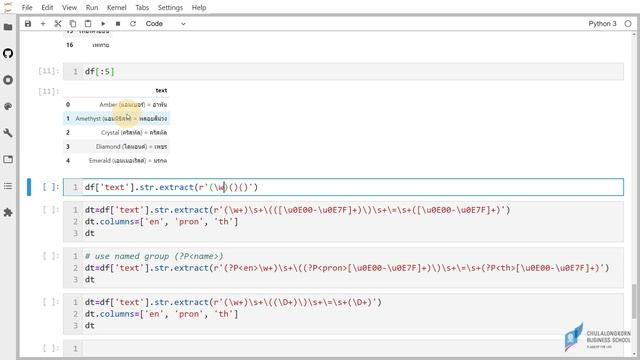Open the Run menu

pos(92,7)
